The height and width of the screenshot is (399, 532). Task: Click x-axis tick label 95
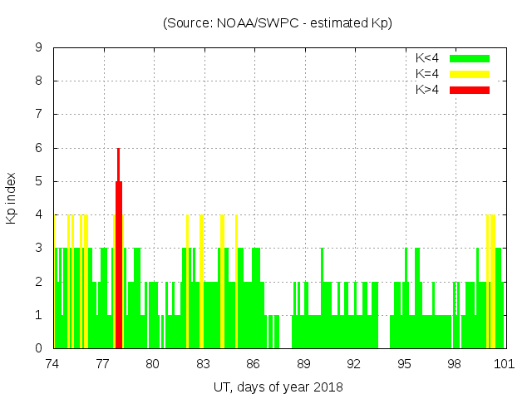tap(404, 364)
